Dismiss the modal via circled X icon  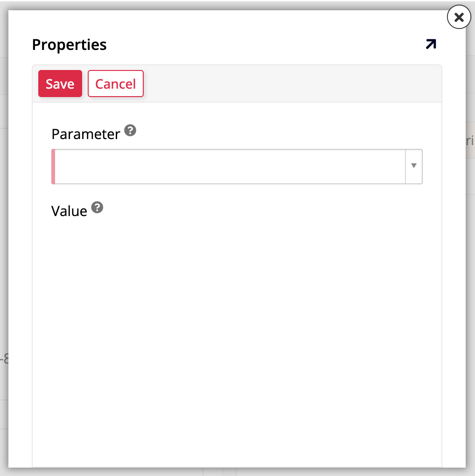pos(459,18)
